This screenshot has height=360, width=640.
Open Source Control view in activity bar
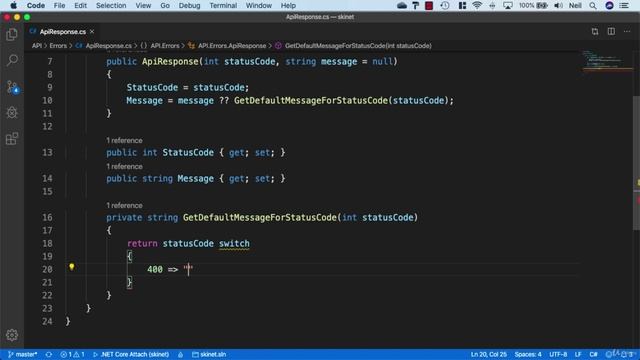point(12,87)
